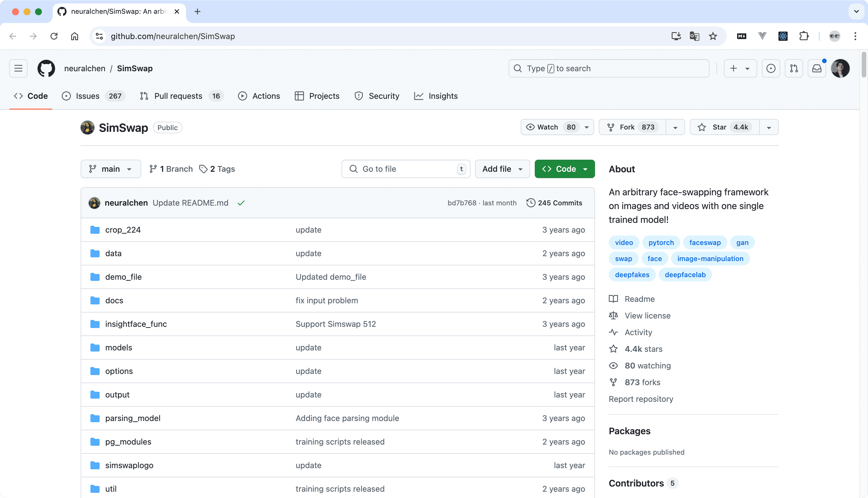The image size is (868, 498).
Task: Click the commit history clock icon
Action: click(531, 202)
